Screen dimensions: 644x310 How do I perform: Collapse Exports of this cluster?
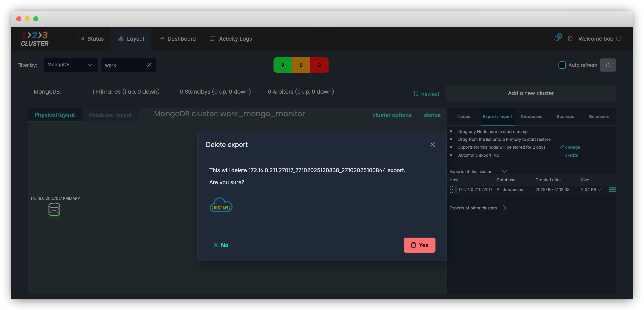click(504, 171)
